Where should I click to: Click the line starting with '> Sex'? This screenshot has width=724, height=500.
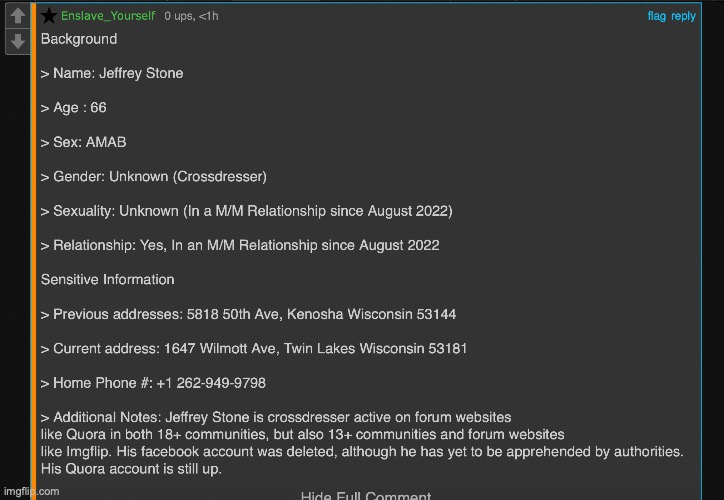click(83, 142)
